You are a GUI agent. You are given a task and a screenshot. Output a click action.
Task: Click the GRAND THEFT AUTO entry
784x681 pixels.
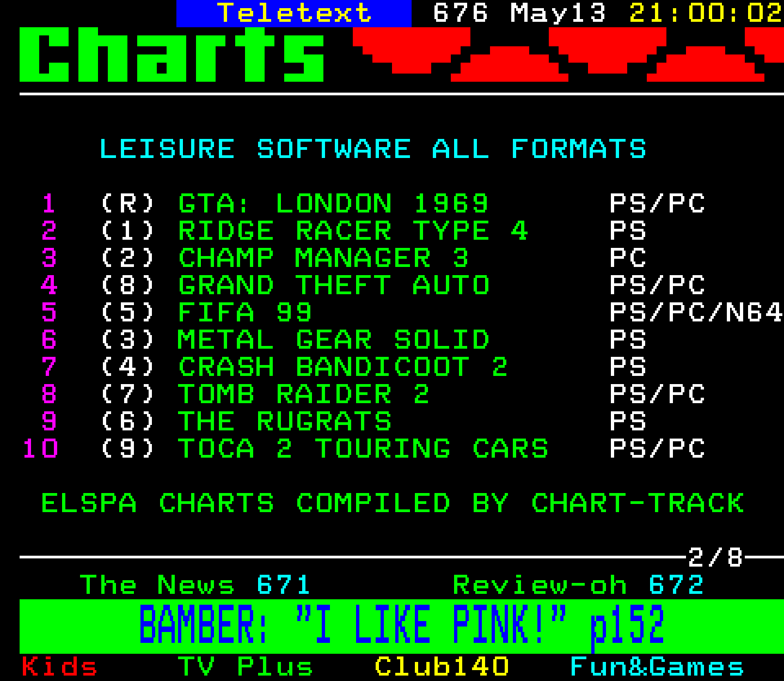[x=333, y=285]
